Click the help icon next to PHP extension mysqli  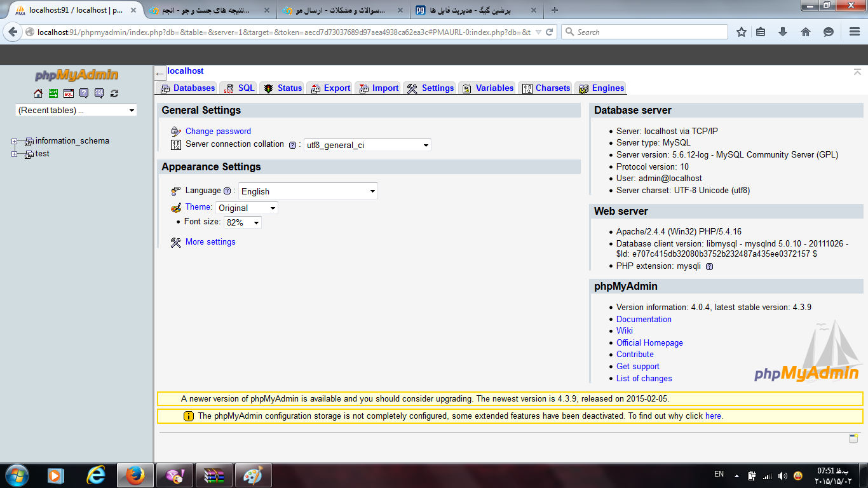point(710,266)
